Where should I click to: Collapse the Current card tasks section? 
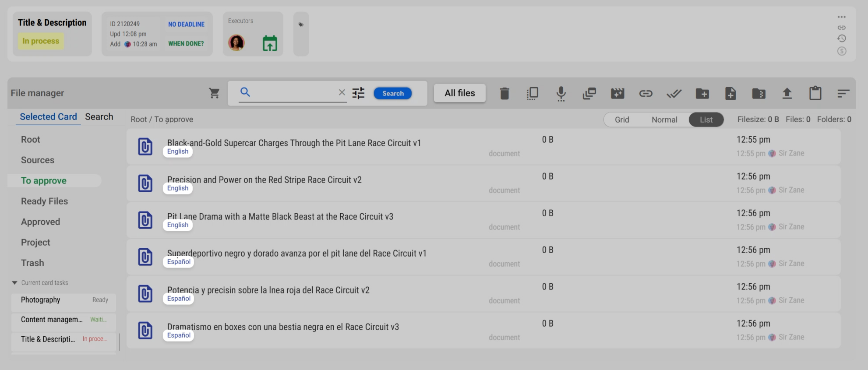coord(14,283)
